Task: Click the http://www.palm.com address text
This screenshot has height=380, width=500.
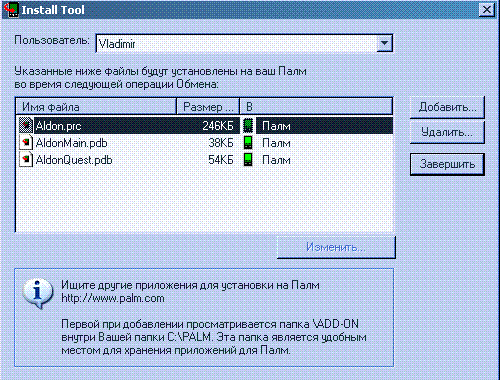Action: (x=113, y=298)
